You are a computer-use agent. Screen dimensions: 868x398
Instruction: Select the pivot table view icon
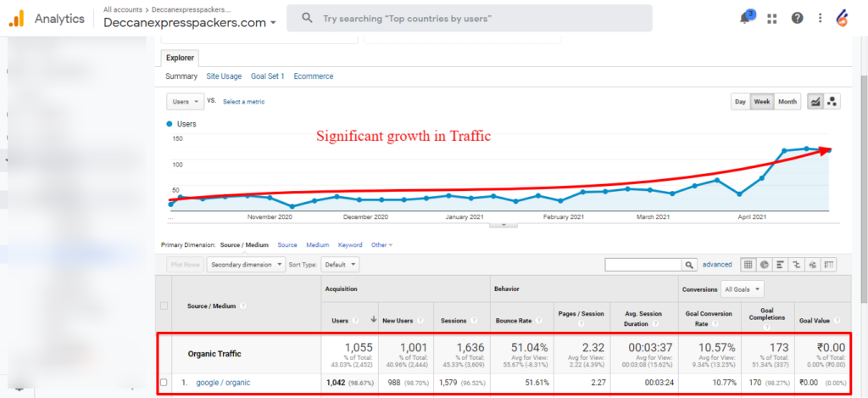tap(829, 265)
